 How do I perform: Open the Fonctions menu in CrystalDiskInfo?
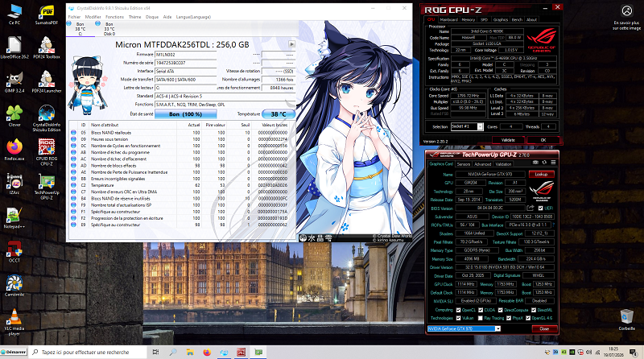coord(114,17)
